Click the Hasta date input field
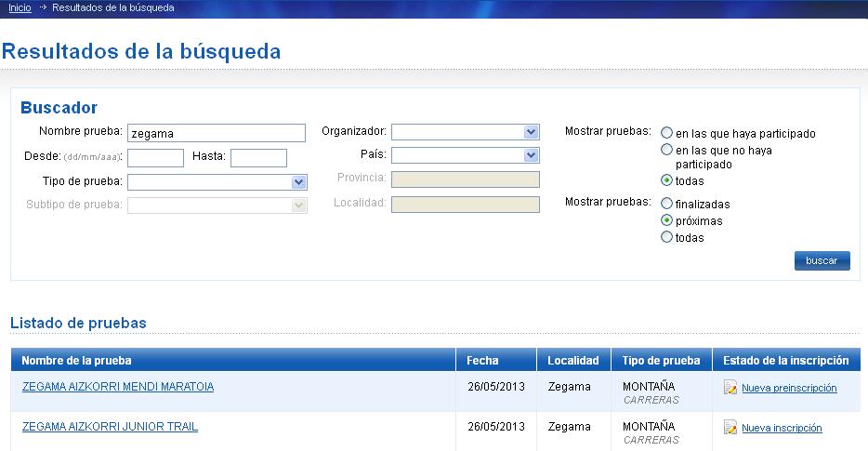 coord(258,158)
